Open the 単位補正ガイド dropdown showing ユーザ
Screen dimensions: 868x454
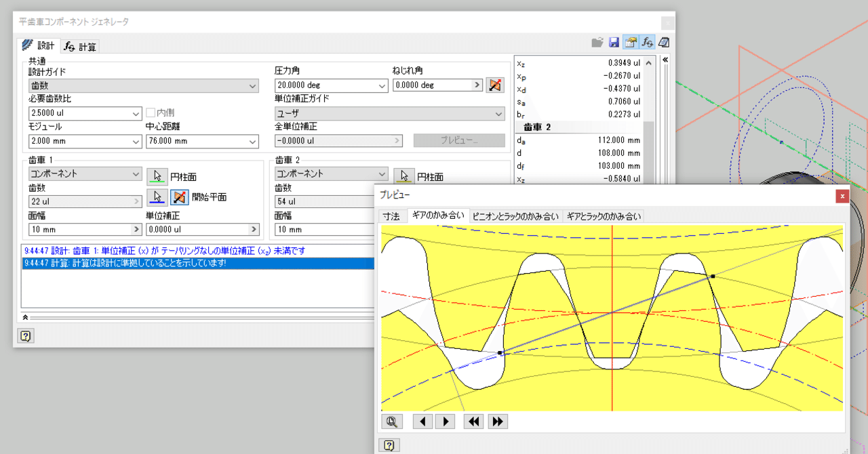coord(390,113)
